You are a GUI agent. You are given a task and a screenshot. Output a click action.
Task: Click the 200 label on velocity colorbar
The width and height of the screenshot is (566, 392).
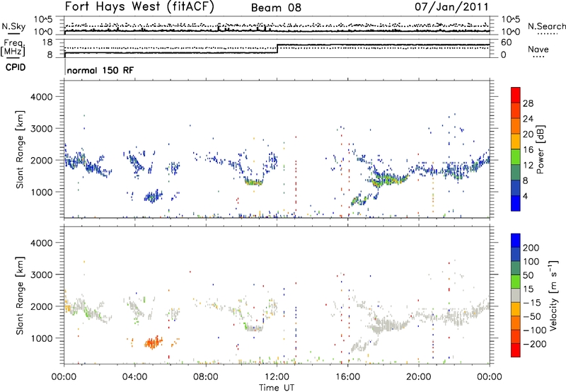click(531, 248)
